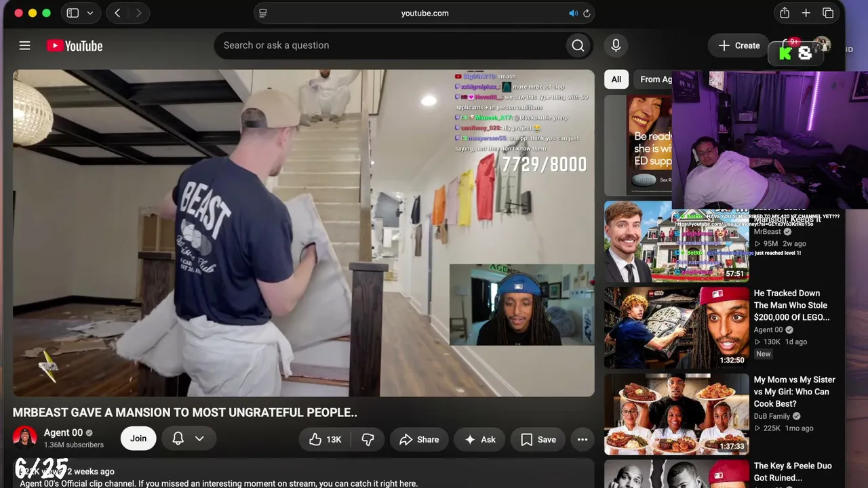The width and height of the screenshot is (868, 488).
Task: Start voice search with the microphone
Action: point(616,45)
